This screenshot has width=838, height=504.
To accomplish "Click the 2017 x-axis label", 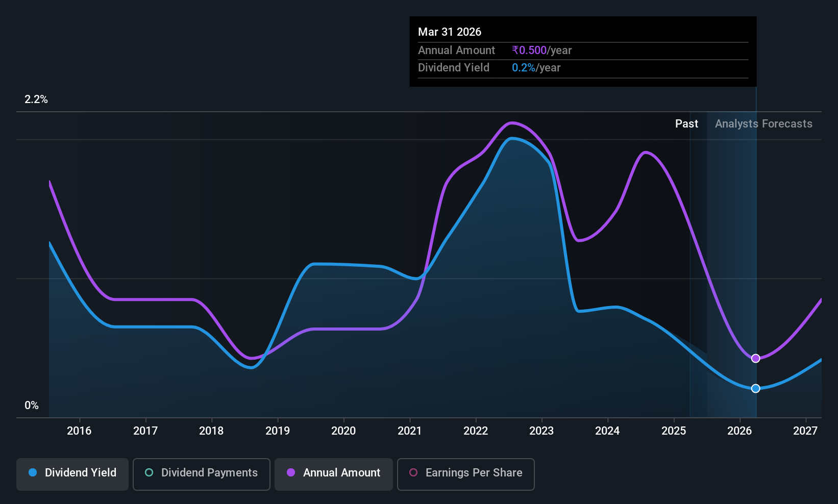I will pos(145,431).
